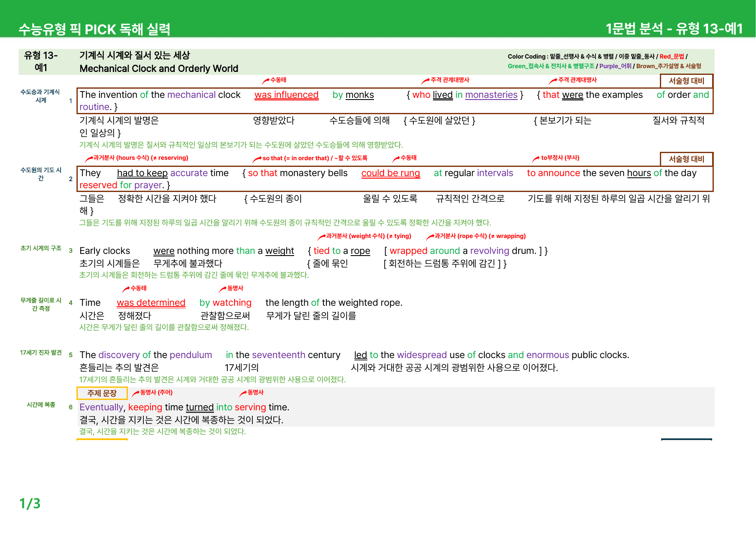Click the Korean gloss '무게추에 불과했다'

[x=188, y=264]
